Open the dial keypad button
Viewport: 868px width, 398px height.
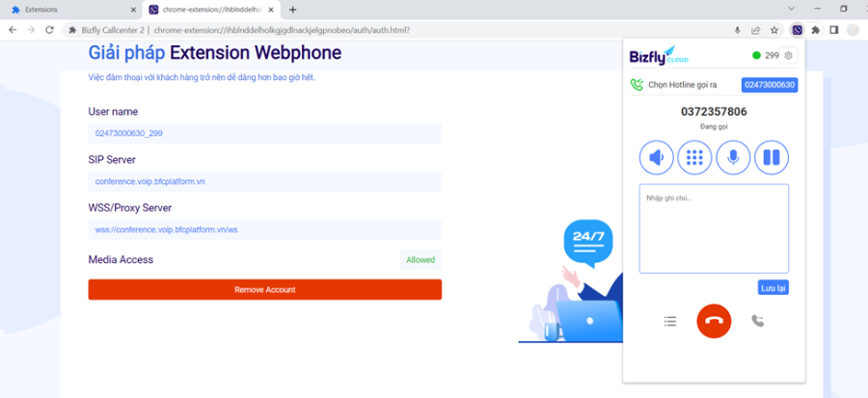coord(694,157)
